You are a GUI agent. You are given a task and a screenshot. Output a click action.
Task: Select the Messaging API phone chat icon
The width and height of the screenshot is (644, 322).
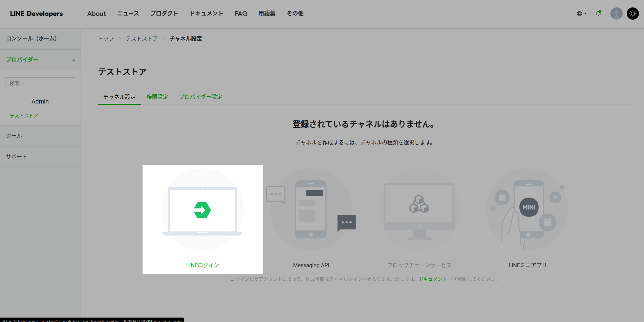point(311,210)
